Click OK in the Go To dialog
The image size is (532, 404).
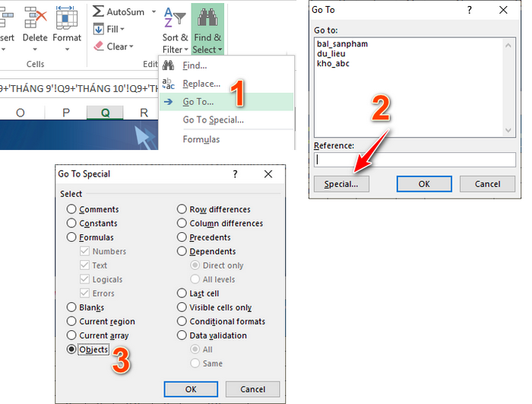point(424,184)
